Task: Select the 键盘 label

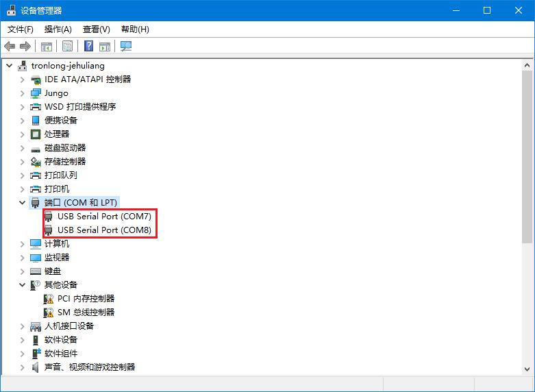Action: click(53, 271)
